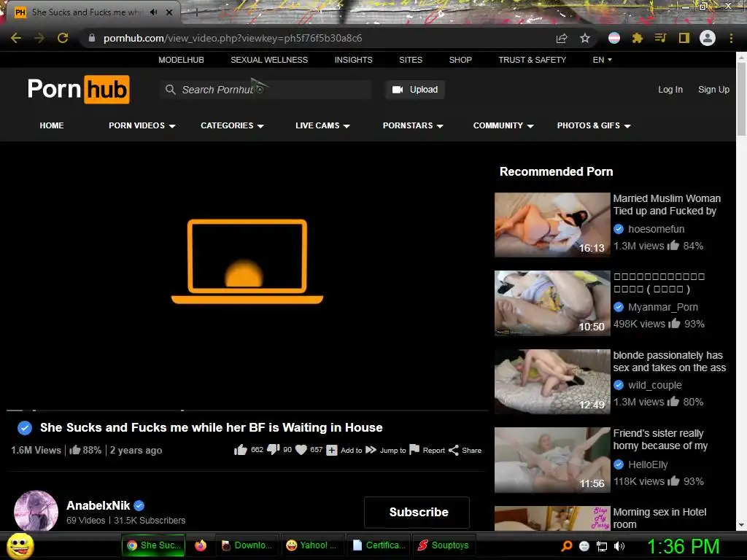
Task: Click the Add to plus icon
Action: [332, 450]
